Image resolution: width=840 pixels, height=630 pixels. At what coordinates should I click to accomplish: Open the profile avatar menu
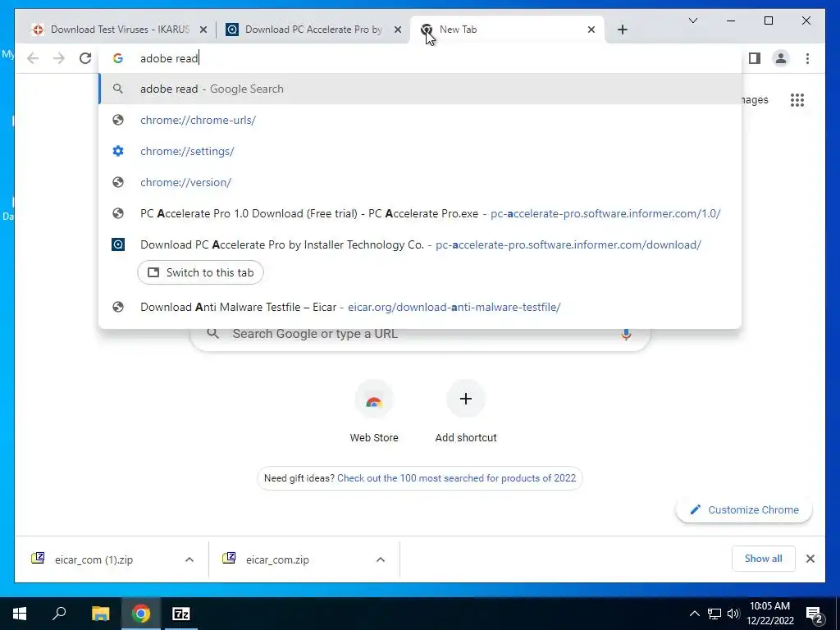pyautogui.click(x=781, y=58)
